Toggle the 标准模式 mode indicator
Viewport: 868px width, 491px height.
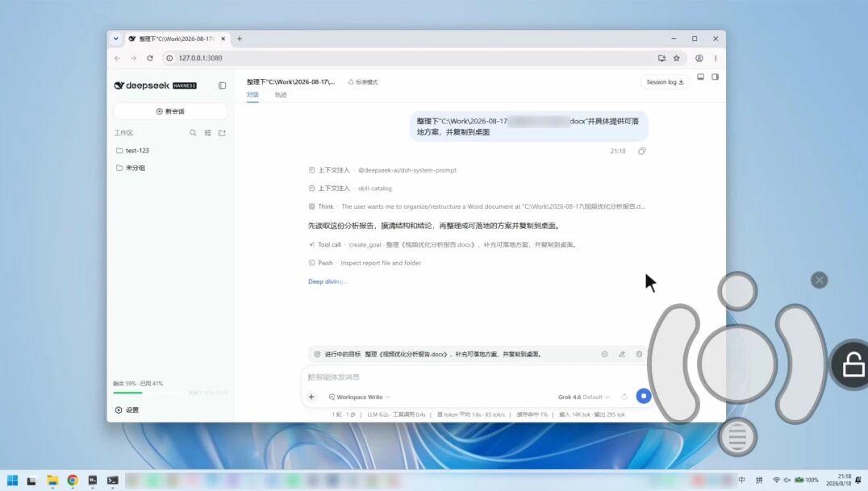363,82
